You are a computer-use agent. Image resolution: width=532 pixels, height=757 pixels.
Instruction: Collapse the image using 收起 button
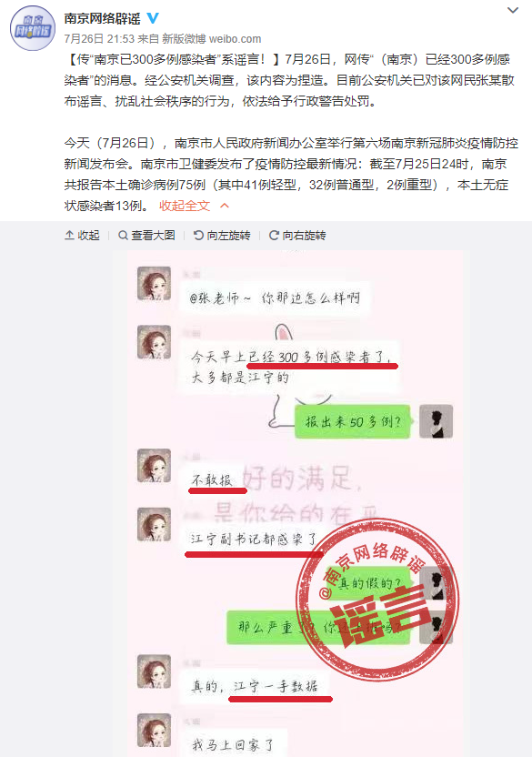(x=82, y=235)
